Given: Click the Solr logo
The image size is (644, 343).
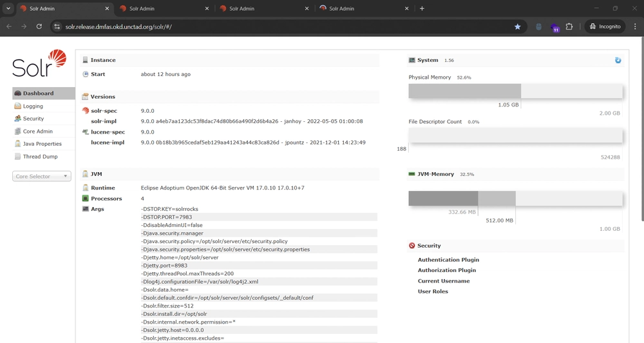Looking at the screenshot, I should click(x=39, y=63).
